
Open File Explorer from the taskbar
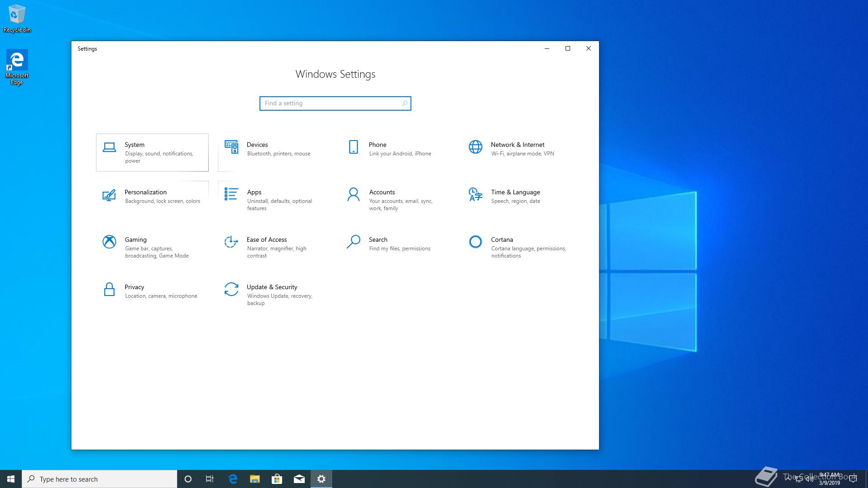click(255, 479)
